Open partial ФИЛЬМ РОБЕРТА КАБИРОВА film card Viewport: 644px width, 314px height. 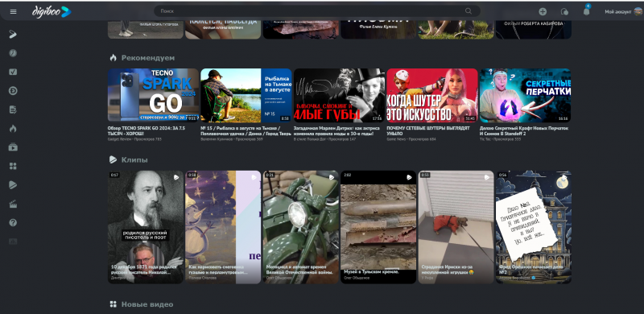pyautogui.click(x=534, y=29)
